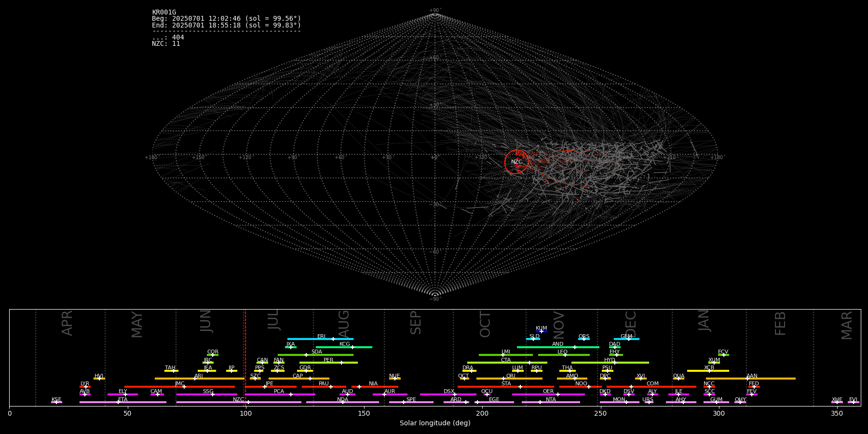Image resolution: width=868 pixels, height=434 pixels.
Task: Click the XCB shower label
Action: click(x=709, y=368)
